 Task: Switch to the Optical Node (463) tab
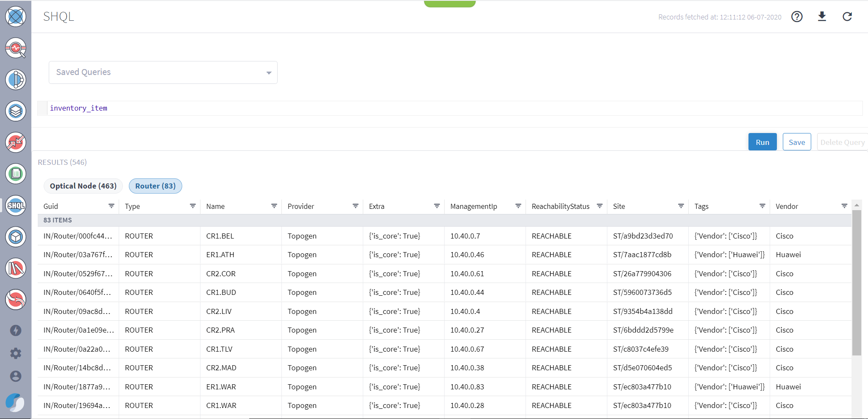coord(83,186)
